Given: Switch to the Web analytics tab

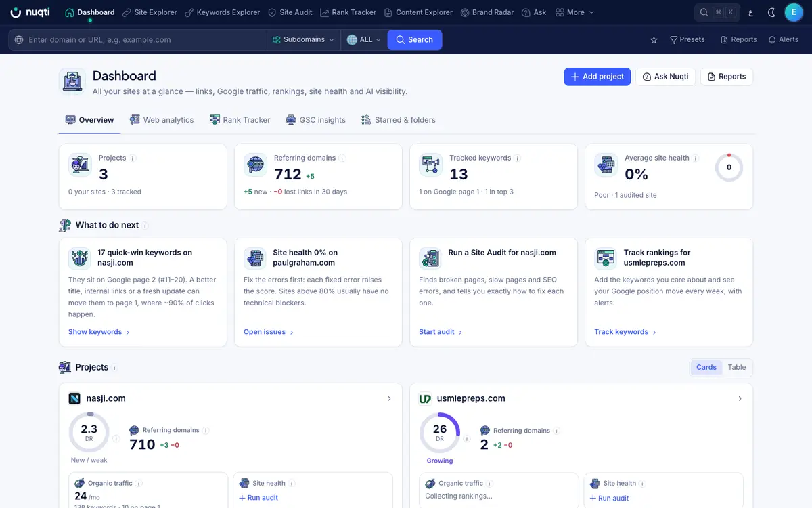Looking at the screenshot, I should [x=162, y=120].
